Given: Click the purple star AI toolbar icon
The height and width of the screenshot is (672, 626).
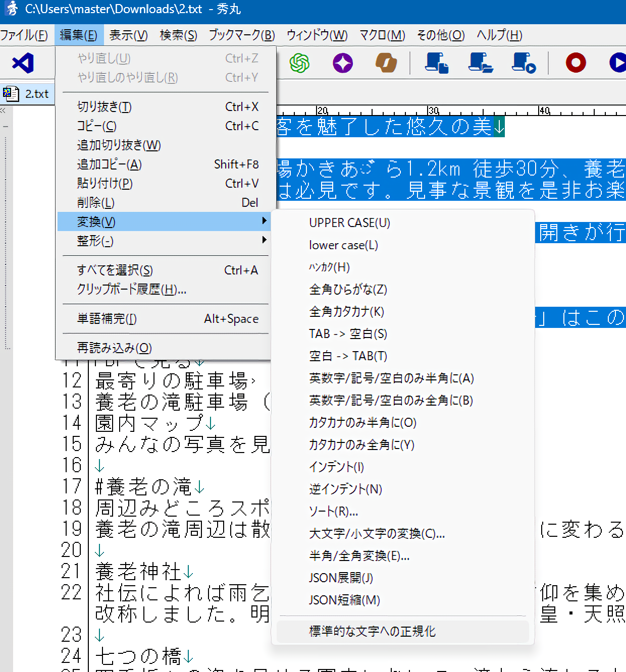Looking at the screenshot, I should (343, 63).
